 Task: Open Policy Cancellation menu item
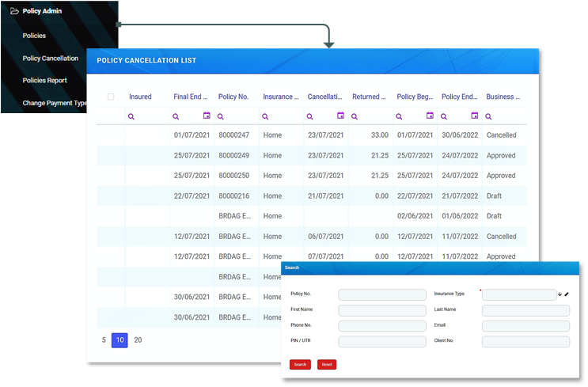click(51, 58)
